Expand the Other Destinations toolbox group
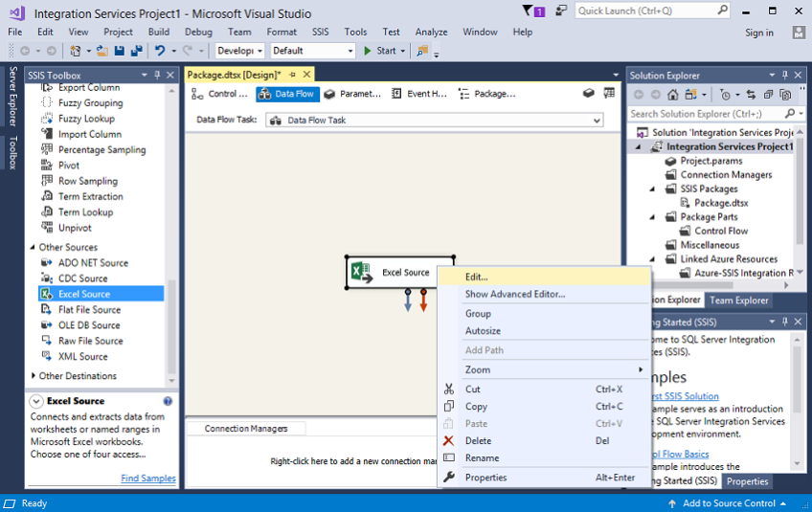Viewport: 812px width, 512px height. click(34, 376)
